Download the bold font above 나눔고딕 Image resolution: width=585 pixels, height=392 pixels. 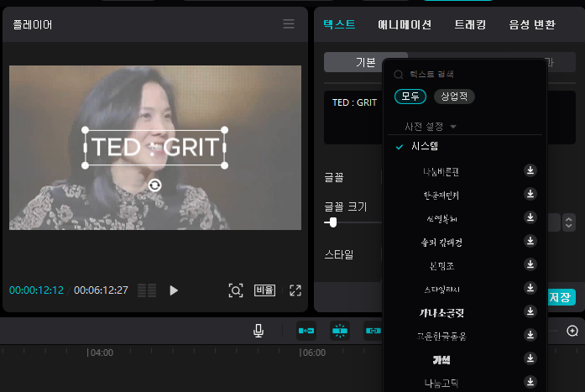click(530, 358)
